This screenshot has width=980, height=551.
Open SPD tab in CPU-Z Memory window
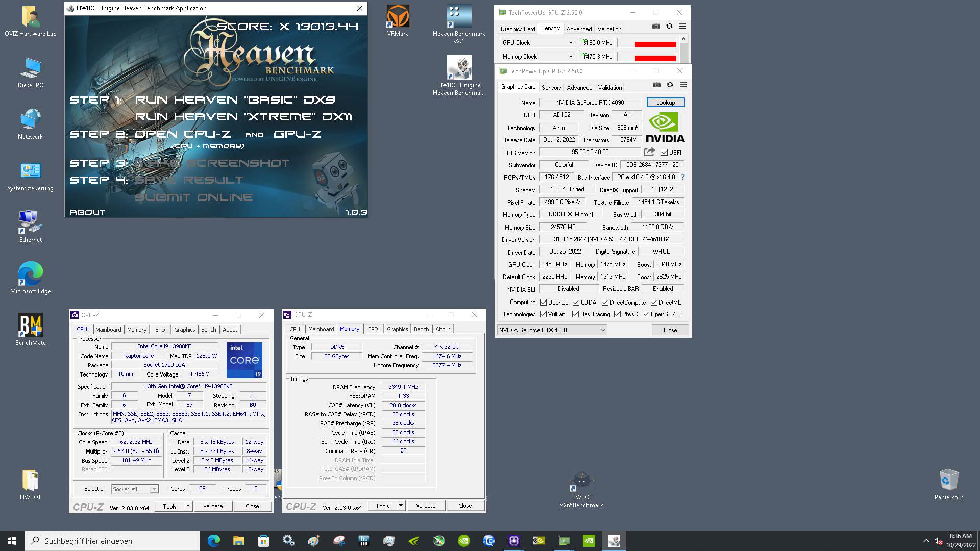(373, 329)
